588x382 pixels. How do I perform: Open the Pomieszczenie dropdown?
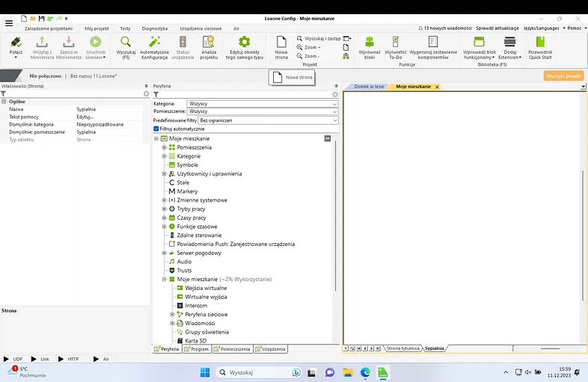click(262, 111)
